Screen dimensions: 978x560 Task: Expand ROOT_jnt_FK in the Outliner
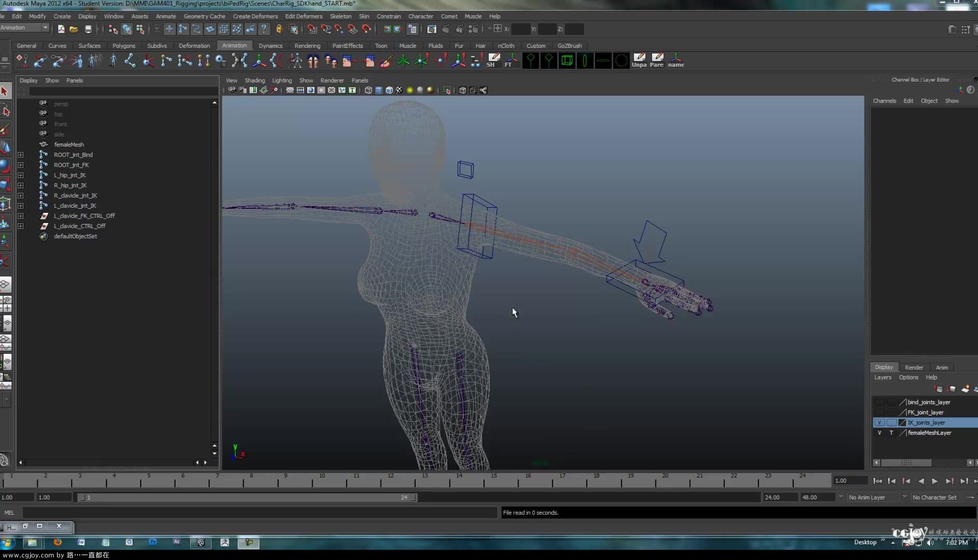pos(21,165)
